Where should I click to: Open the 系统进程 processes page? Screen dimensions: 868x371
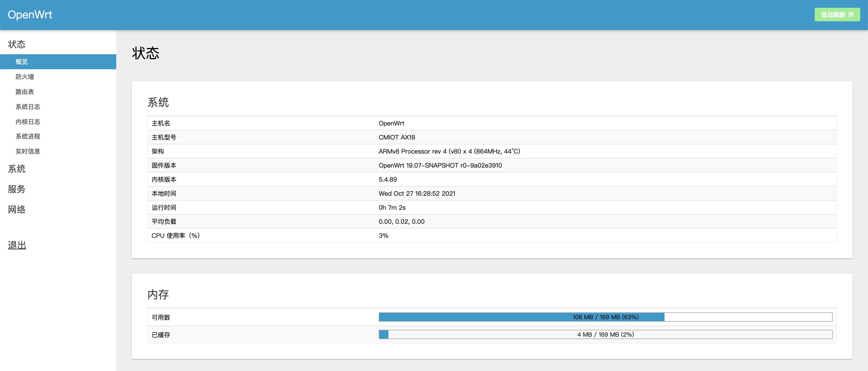[28, 137]
